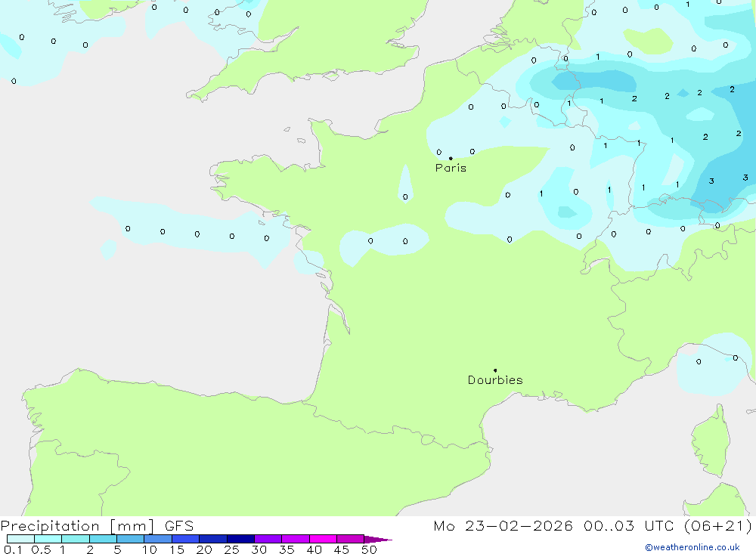Click the 'Precipitation [mm]' title text
The width and height of the screenshot is (756, 554).
coord(77,526)
